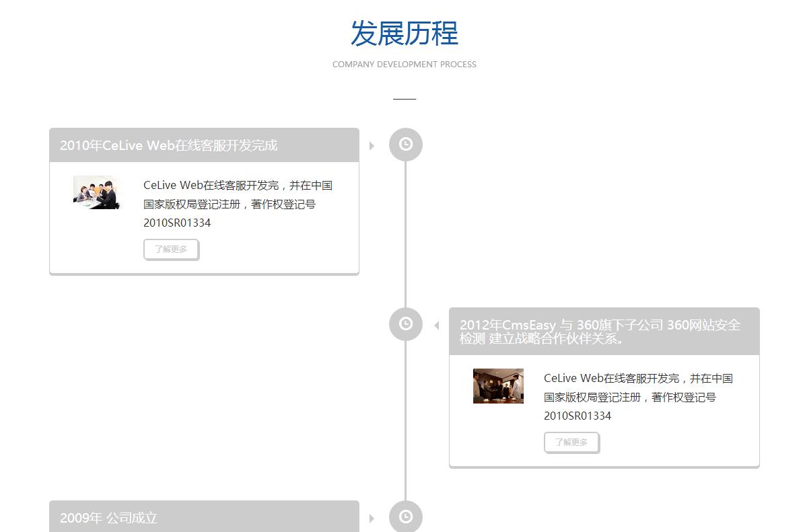
Task: Open the 2010年CeLive Web在线客服开发完成 heading
Action: pos(168,146)
